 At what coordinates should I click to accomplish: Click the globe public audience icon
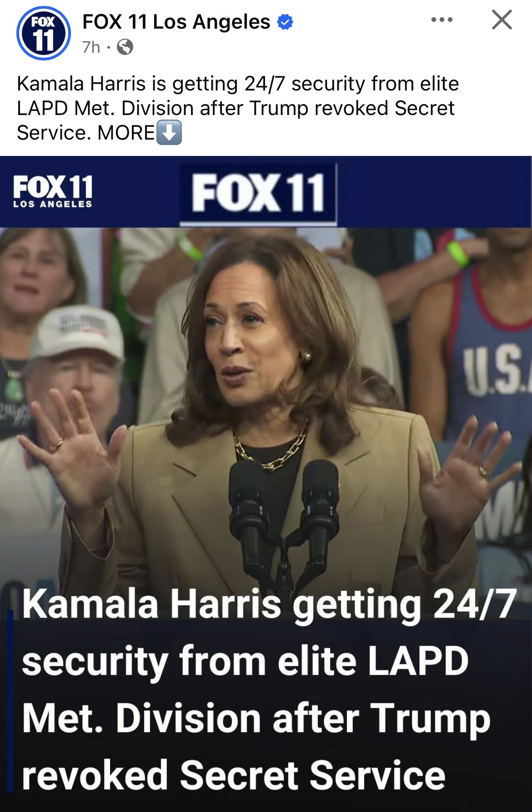(125, 47)
